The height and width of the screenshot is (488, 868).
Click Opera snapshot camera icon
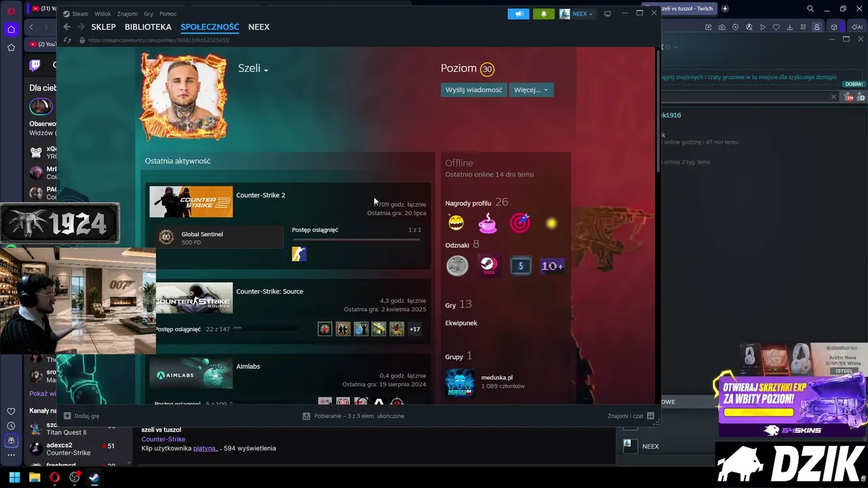pyautogui.click(x=722, y=27)
